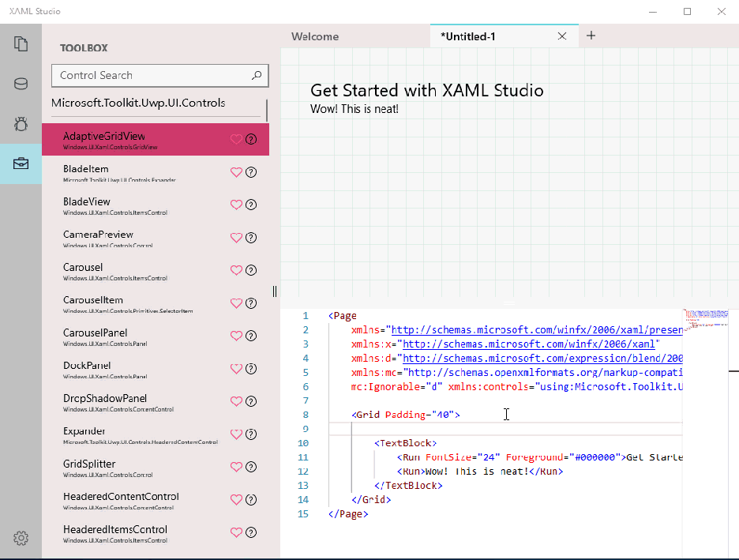Open Settings with the gear icon
The width and height of the screenshot is (739, 560).
21,538
